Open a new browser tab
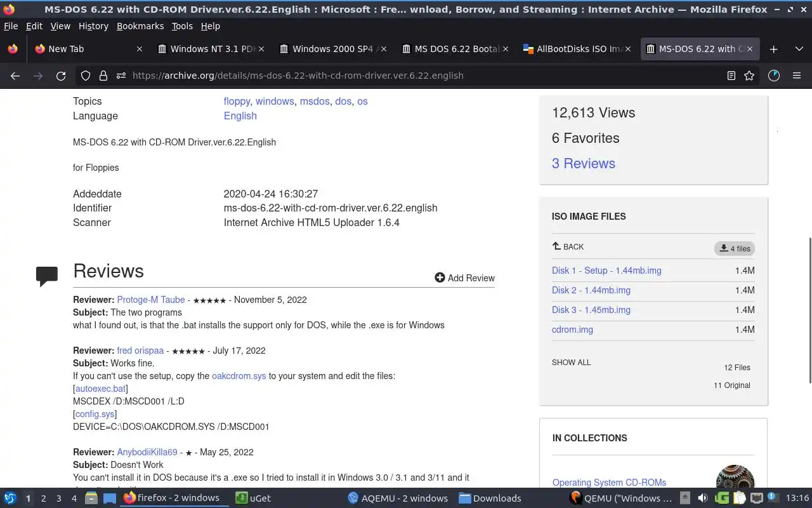 point(773,49)
